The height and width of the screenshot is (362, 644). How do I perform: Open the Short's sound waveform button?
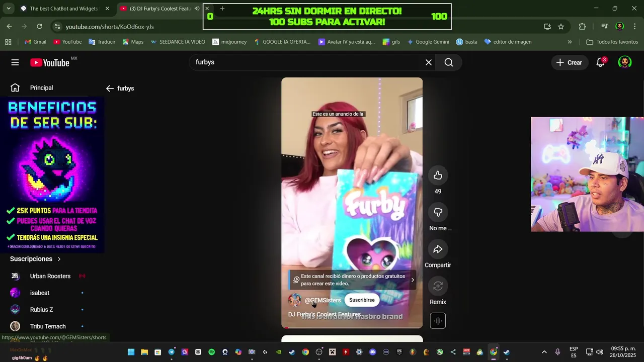tap(438, 321)
